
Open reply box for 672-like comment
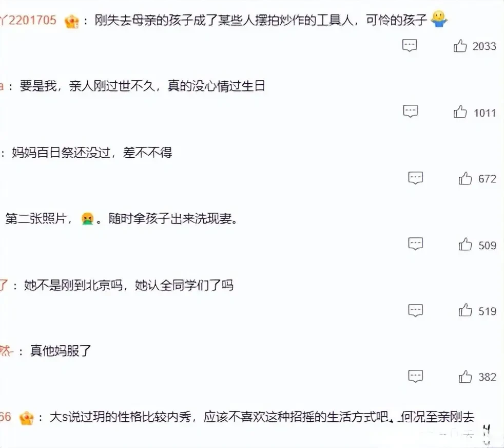pyautogui.click(x=415, y=178)
